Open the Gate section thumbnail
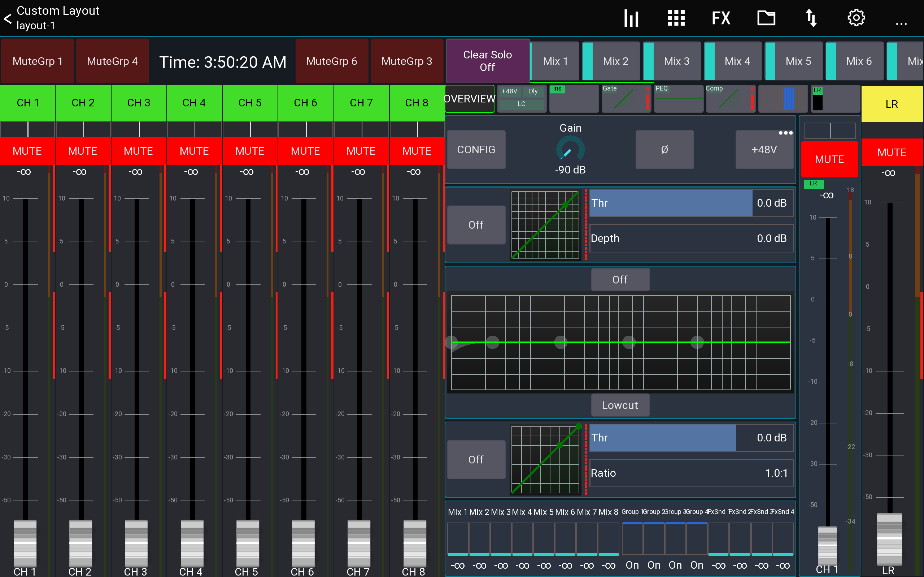The width and height of the screenshot is (924, 577). pos(626,99)
